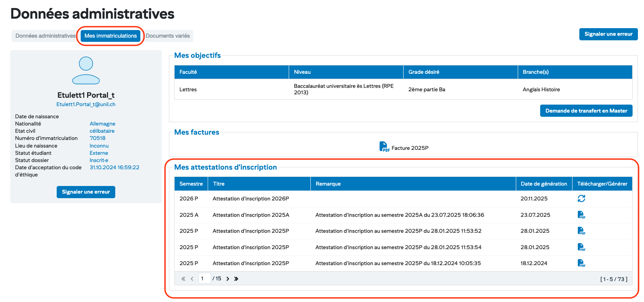
Task: Click the Facture 2025P link text
Action: coord(410,148)
